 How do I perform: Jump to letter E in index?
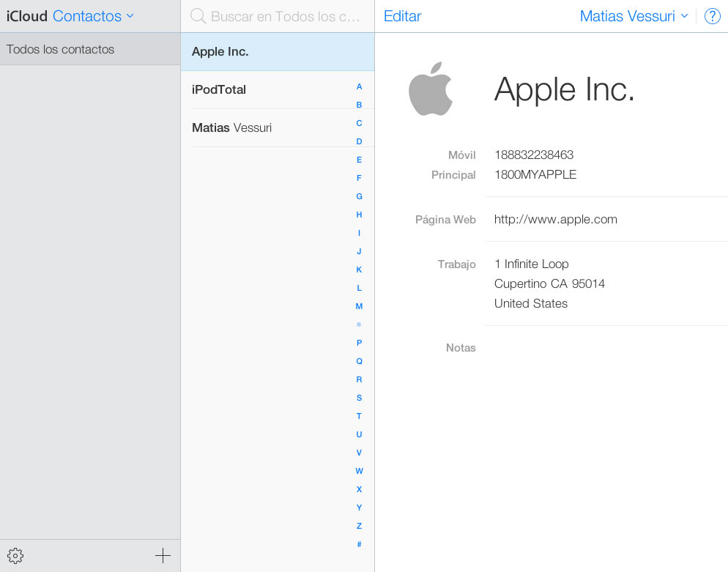[359, 160]
